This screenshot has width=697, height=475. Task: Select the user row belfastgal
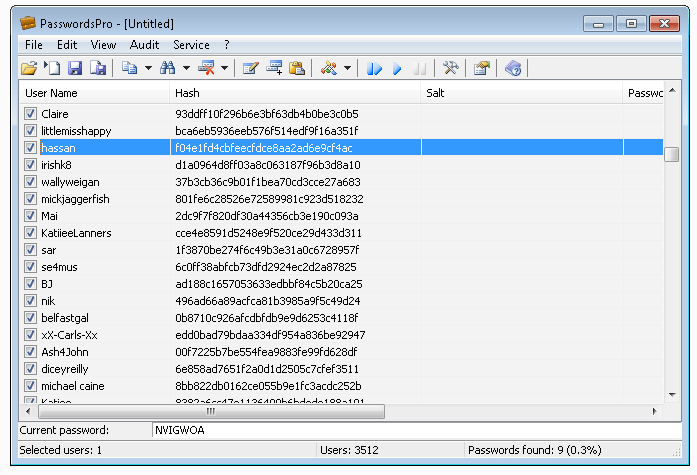click(341, 318)
